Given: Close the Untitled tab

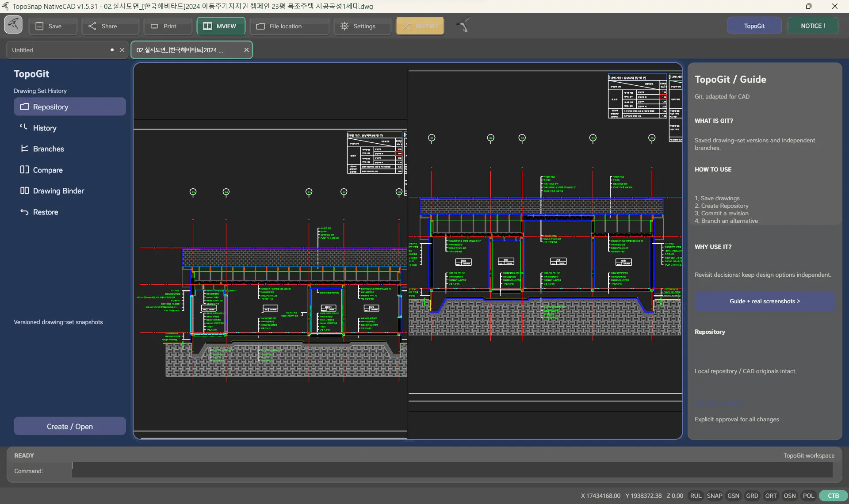Looking at the screenshot, I should [x=122, y=50].
